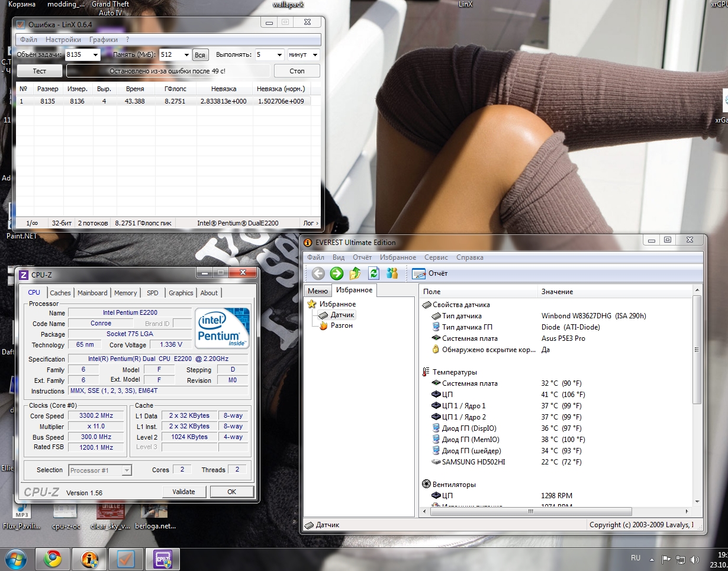728x571 pixels.
Task: Click the refresh icon in EVEREST toolbar
Action: pyautogui.click(x=373, y=273)
